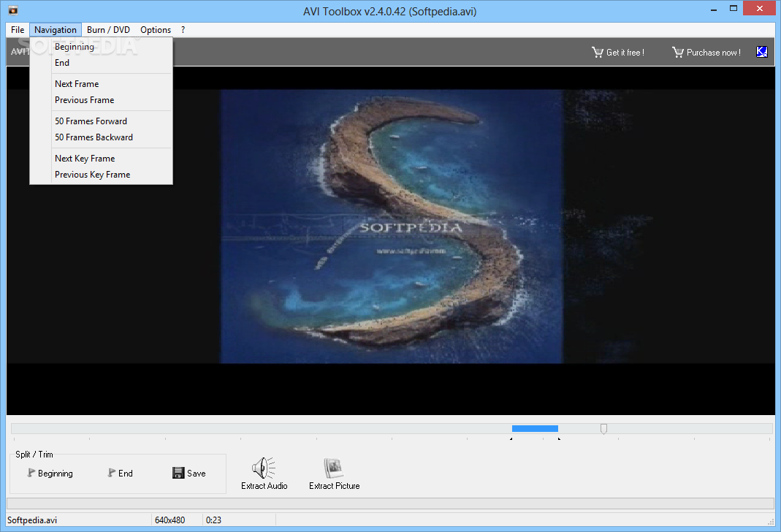
Task: Click the blue K logo icon
Action: 761,52
